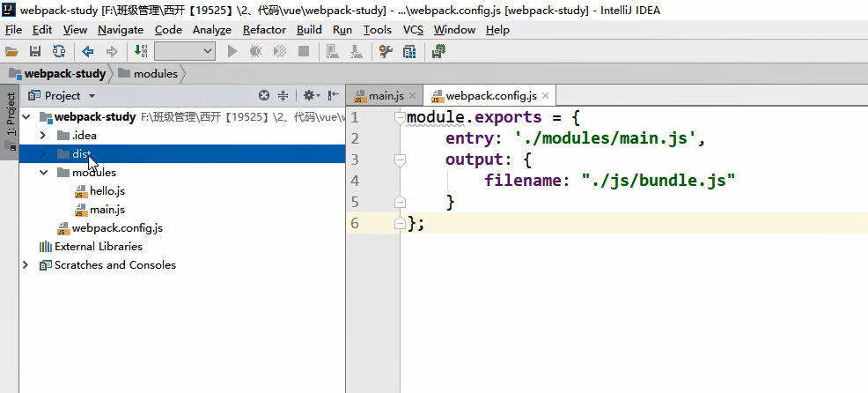Open the run configuration combo box

point(184,52)
